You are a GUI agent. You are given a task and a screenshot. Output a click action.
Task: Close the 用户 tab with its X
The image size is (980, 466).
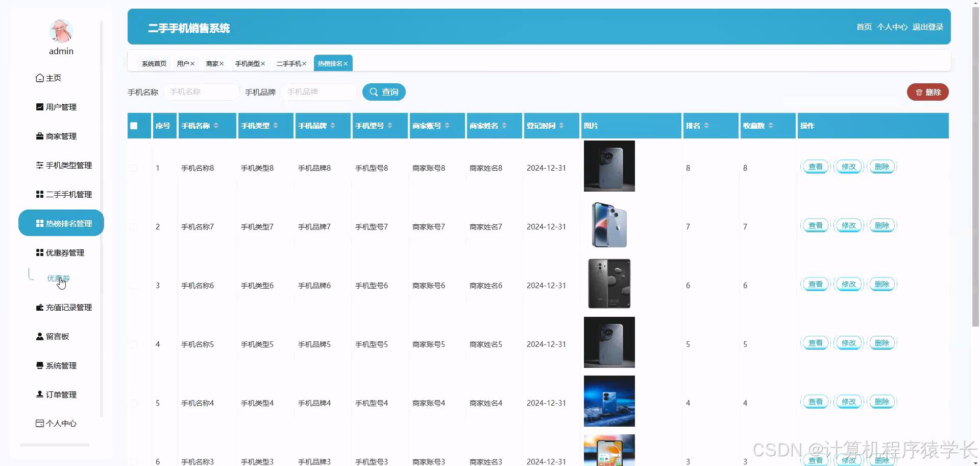[x=192, y=64]
